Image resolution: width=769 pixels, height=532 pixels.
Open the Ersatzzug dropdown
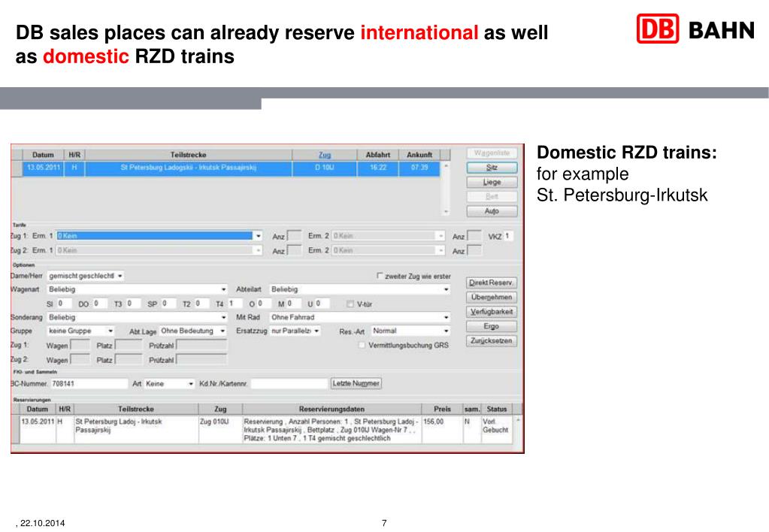pyautogui.click(x=316, y=331)
